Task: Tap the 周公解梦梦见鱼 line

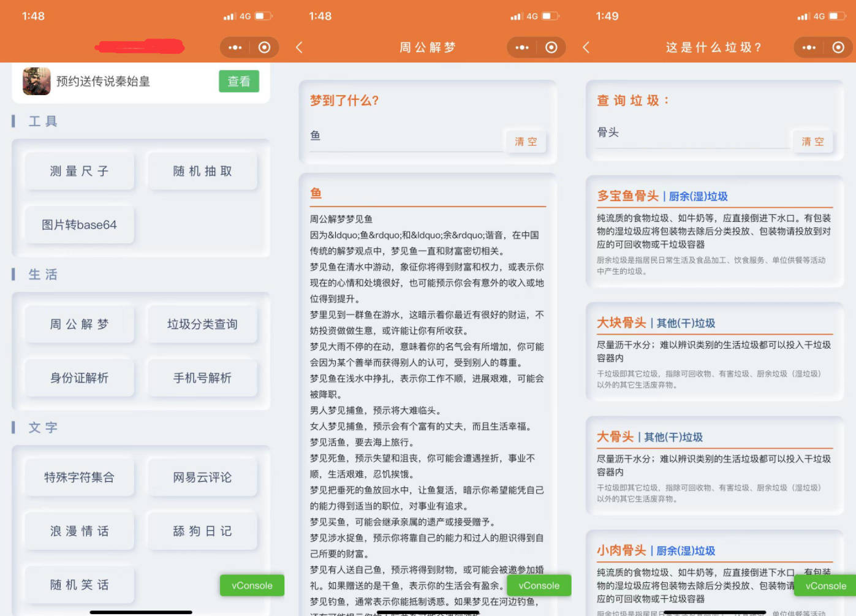Action: click(341, 219)
